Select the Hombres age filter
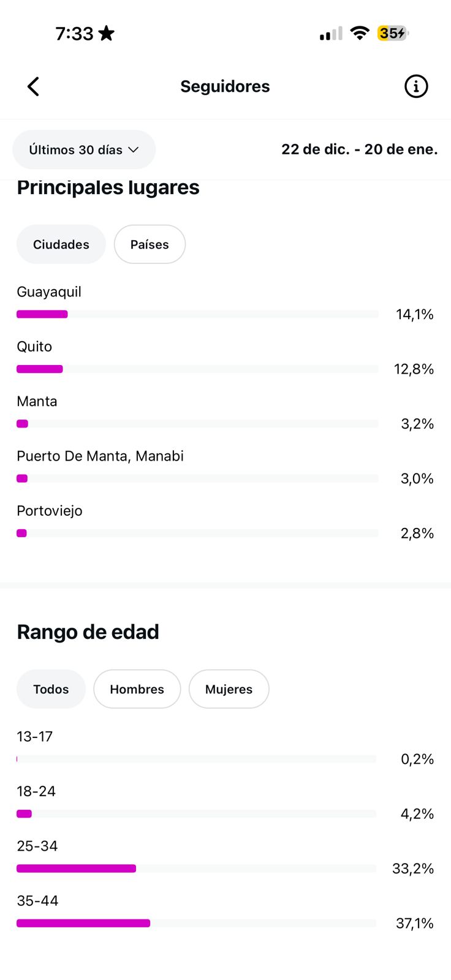This screenshot has width=451, height=980. tap(137, 689)
